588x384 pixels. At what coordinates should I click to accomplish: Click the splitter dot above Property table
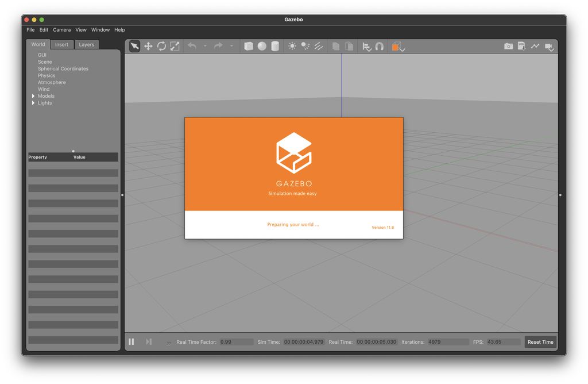click(x=73, y=151)
